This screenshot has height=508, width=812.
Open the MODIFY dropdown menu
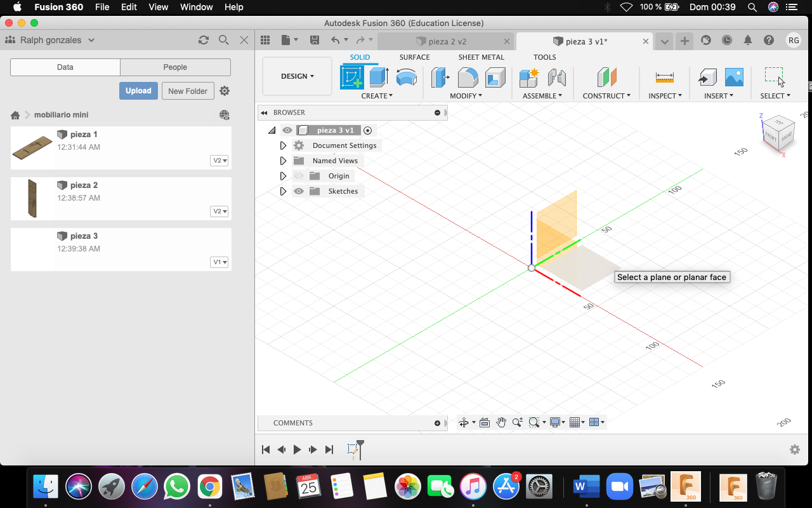tap(466, 96)
